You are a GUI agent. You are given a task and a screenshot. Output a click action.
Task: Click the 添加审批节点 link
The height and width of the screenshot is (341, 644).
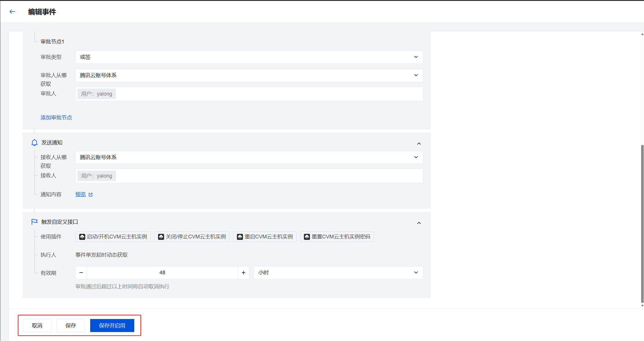[x=56, y=118]
